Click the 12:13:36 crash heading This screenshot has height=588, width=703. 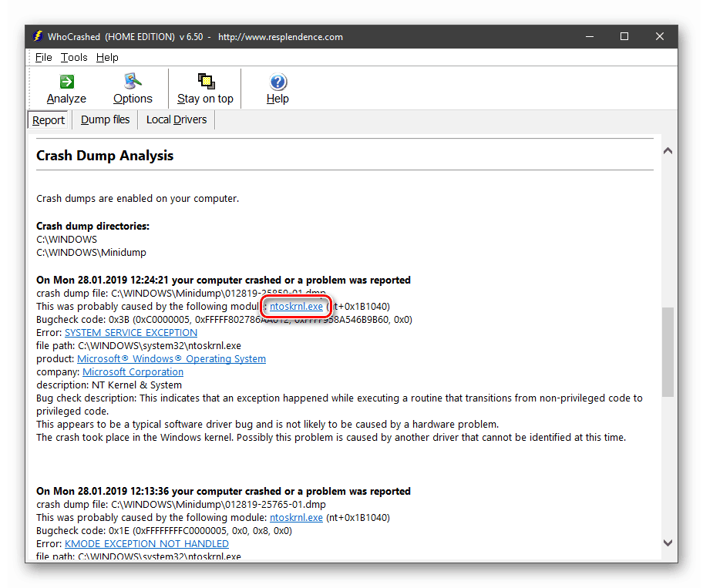click(224, 491)
